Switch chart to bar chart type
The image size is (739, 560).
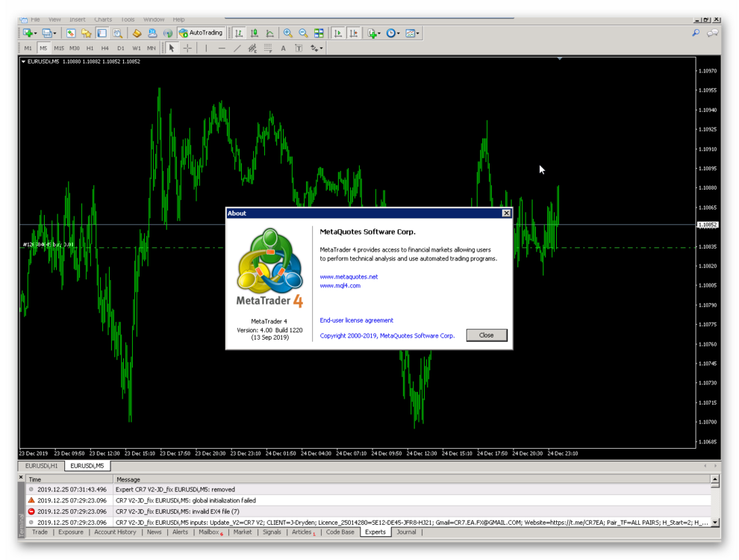pos(239,33)
